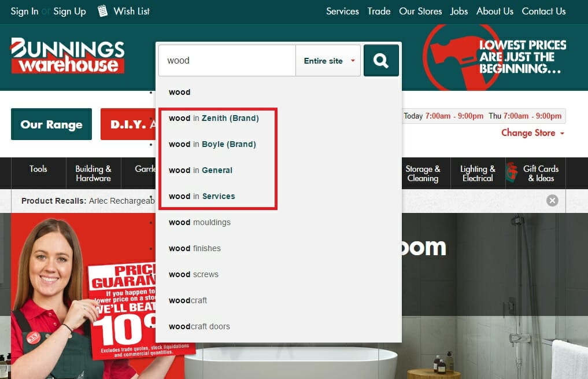Select the plain 'wood' suggestion
Viewport: 588px width, 379px height.
coord(180,93)
